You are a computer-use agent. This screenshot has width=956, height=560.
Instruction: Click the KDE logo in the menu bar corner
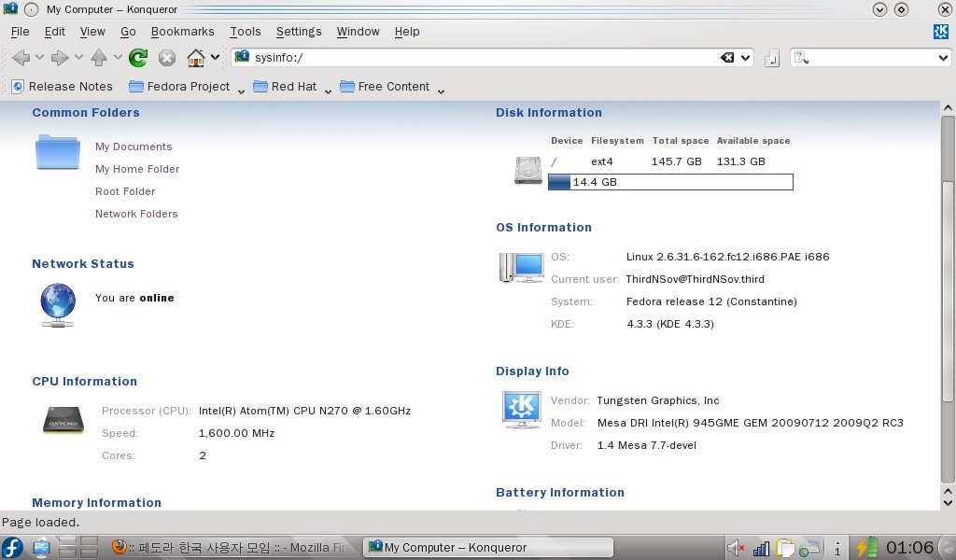click(941, 32)
